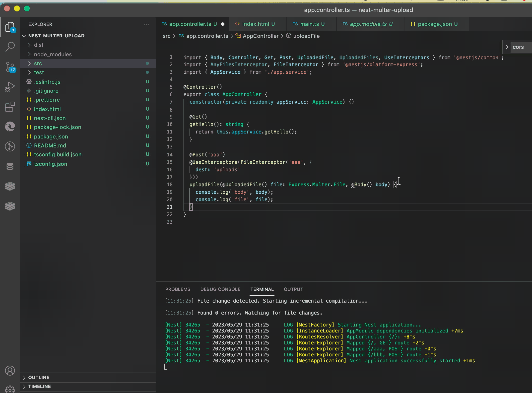Open the Explorer files icon
Viewport: 532px width, 393px height.
pos(10,27)
